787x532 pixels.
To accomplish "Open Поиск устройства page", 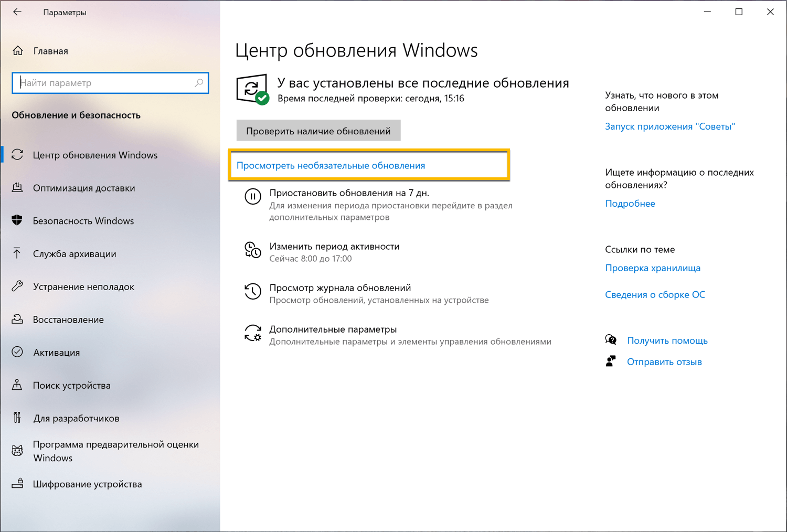I will [72, 385].
